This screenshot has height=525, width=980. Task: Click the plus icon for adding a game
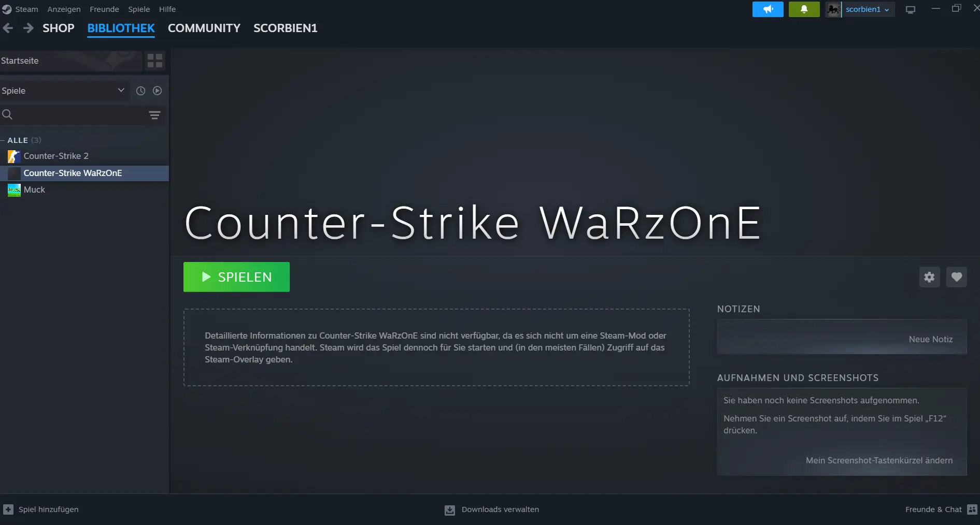pyautogui.click(x=8, y=509)
